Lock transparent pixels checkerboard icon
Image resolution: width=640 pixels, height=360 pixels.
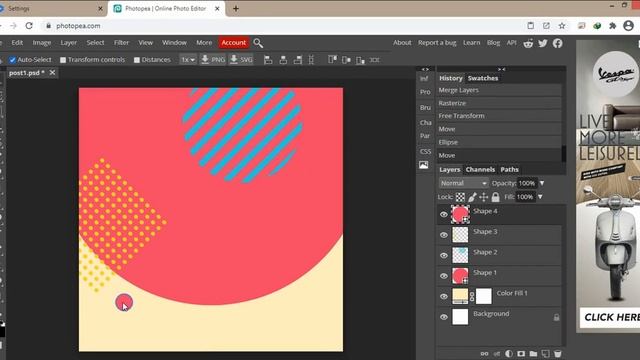(460, 197)
